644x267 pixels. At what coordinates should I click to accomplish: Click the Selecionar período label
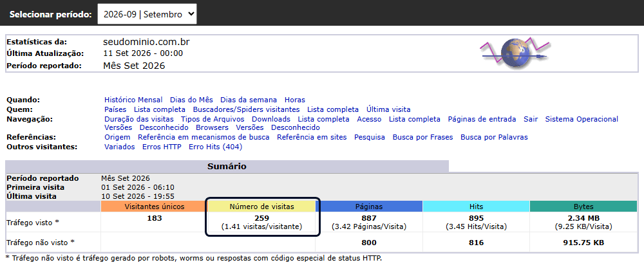coord(51,14)
